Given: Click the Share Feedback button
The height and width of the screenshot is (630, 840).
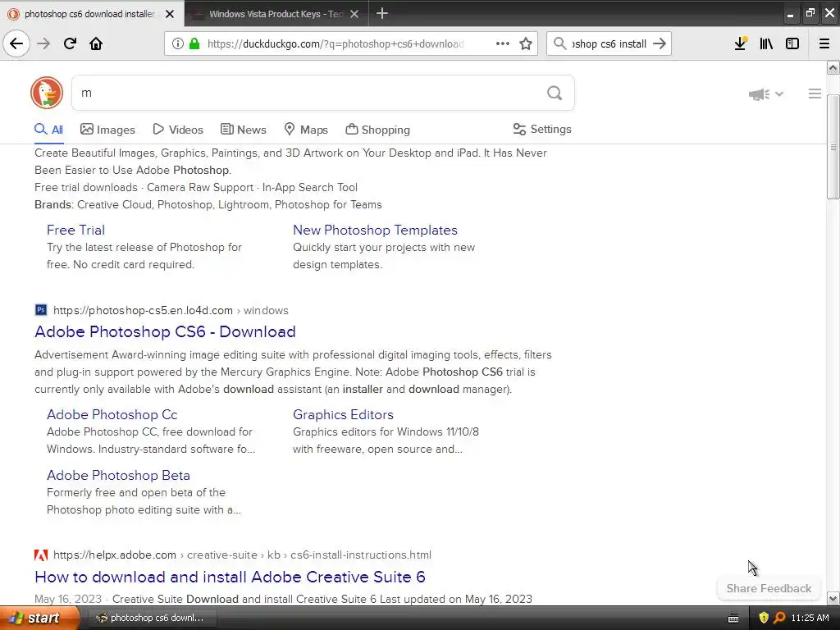Looking at the screenshot, I should [769, 588].
